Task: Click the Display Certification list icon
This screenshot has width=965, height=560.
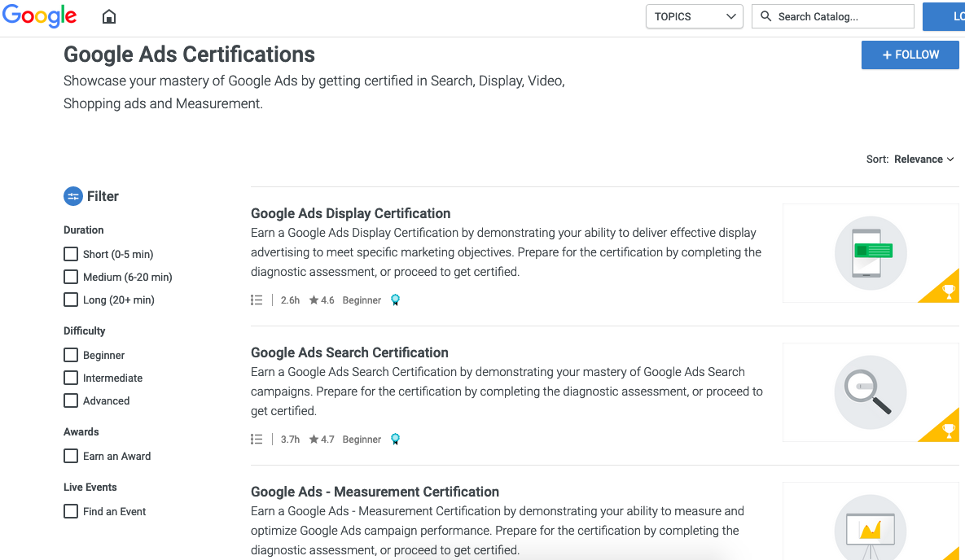Action: (x=257, y=300)
